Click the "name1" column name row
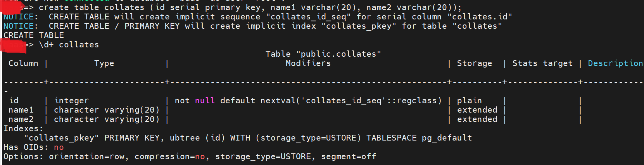Image resolution: width=644 pixels, height=165 pixels. 21,110
